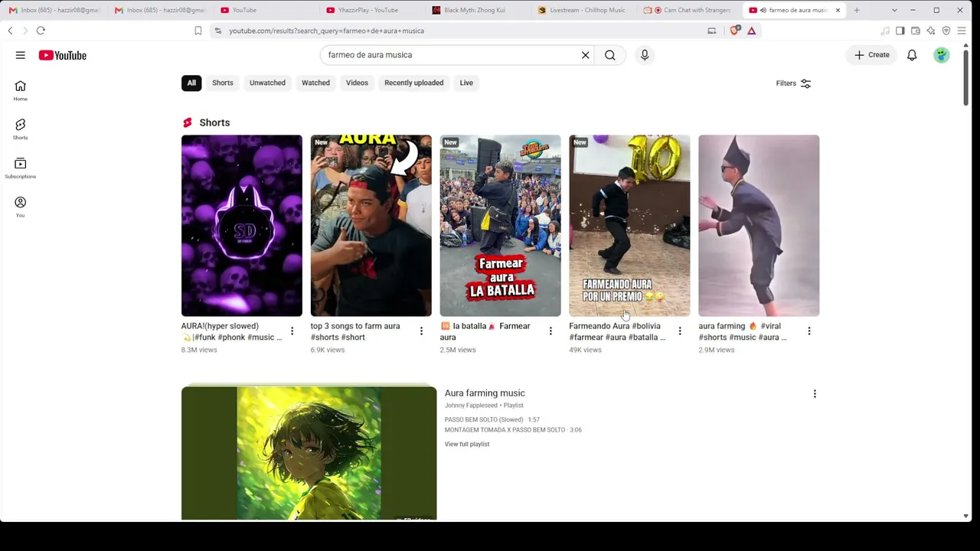Select the Videos filter chip
The width and height of the screenshot is (980, 551).
[x=357, y=83]
